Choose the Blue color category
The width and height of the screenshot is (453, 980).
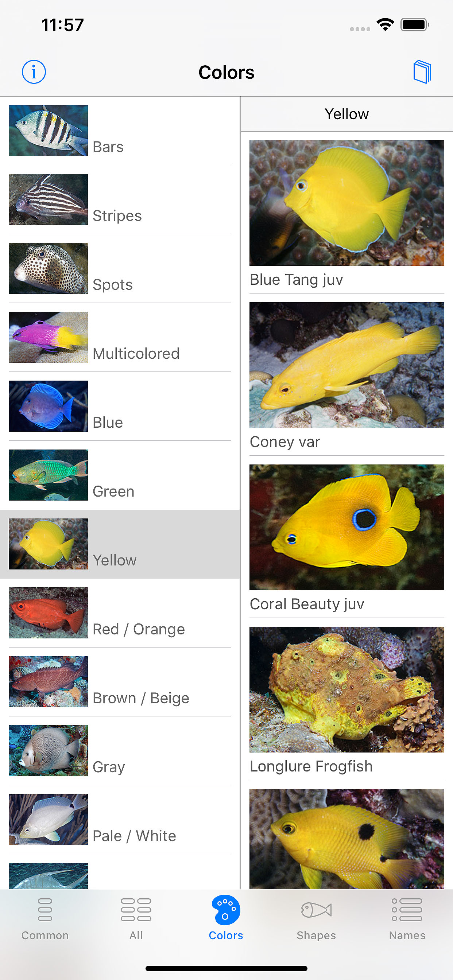click(x=120, y=406)
